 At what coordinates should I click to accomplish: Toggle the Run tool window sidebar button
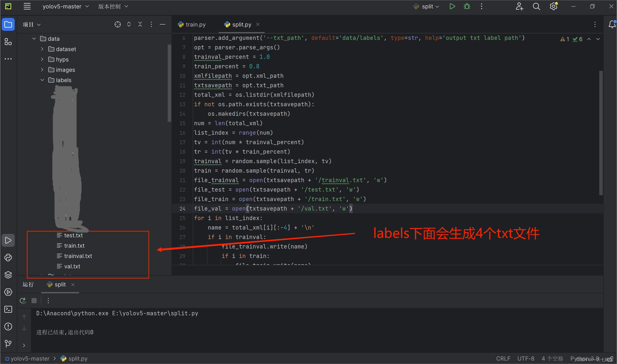8,240
